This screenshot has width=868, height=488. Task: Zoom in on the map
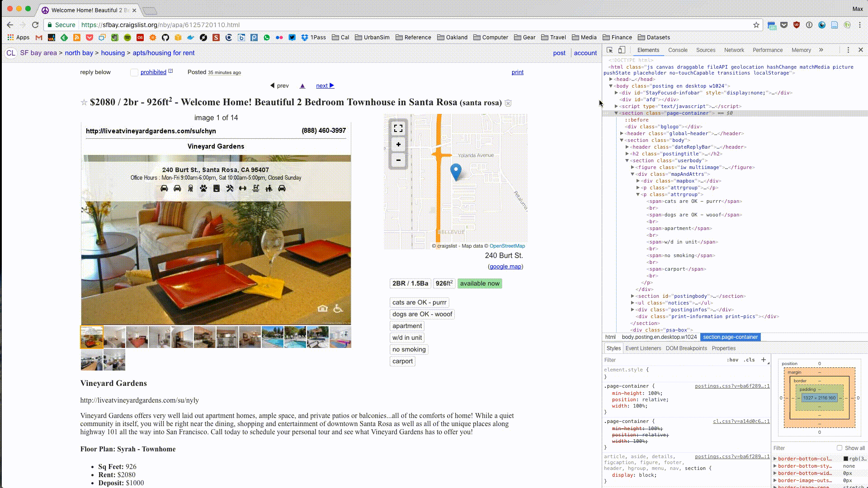pos(398,145)
